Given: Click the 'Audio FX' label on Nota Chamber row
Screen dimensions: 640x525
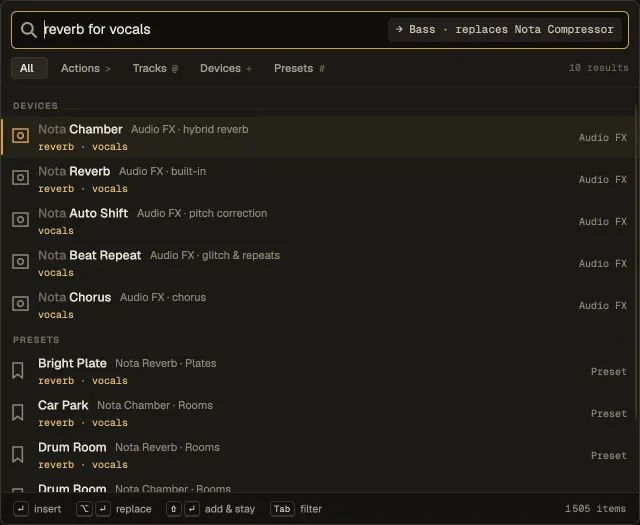Looking at the screenshot, I should (x=603, y=138).
